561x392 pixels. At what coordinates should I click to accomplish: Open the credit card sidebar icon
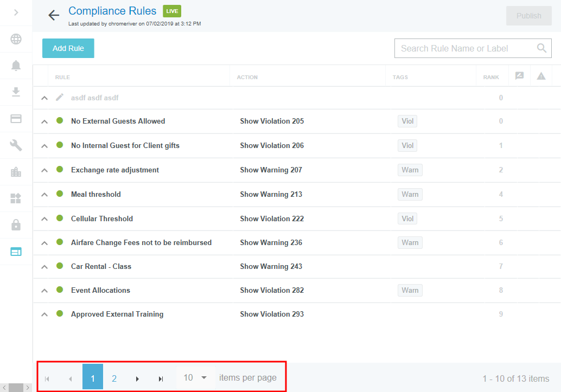(x=16, y=119)
